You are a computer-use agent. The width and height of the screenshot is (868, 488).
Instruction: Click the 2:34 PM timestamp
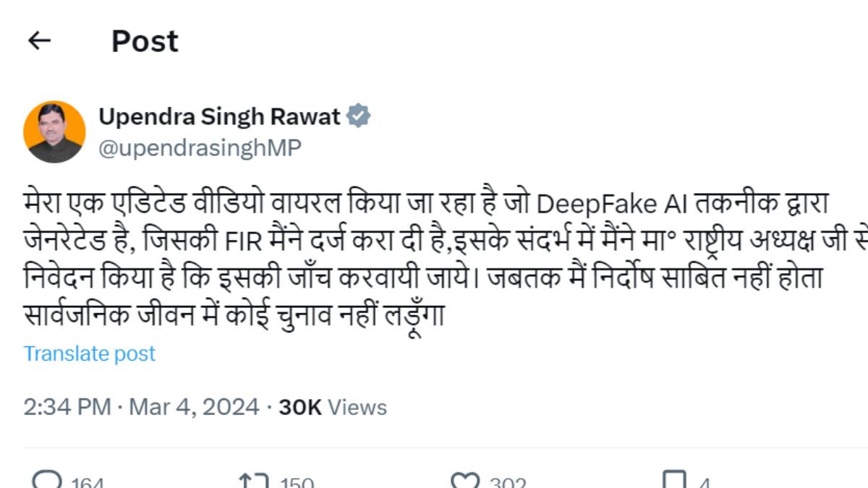[x=67, y=407]
